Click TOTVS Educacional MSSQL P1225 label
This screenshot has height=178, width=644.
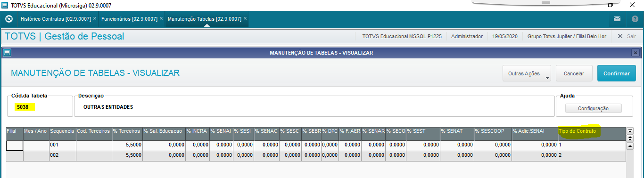[x=402, y=36]
